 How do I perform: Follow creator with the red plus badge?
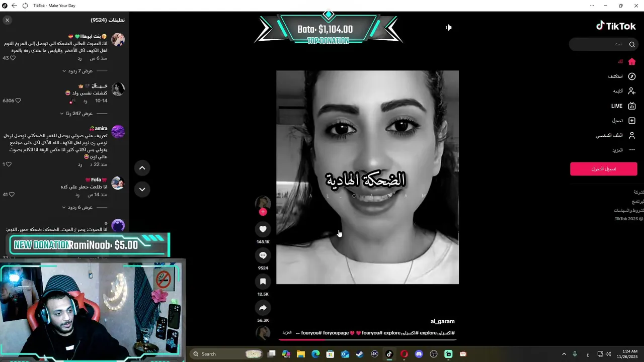(263, 212)
